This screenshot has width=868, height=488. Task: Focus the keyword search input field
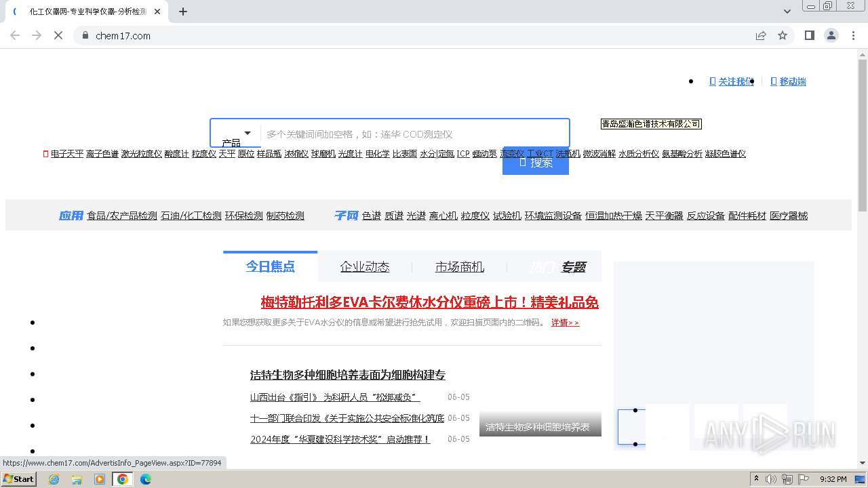point(415,134)
